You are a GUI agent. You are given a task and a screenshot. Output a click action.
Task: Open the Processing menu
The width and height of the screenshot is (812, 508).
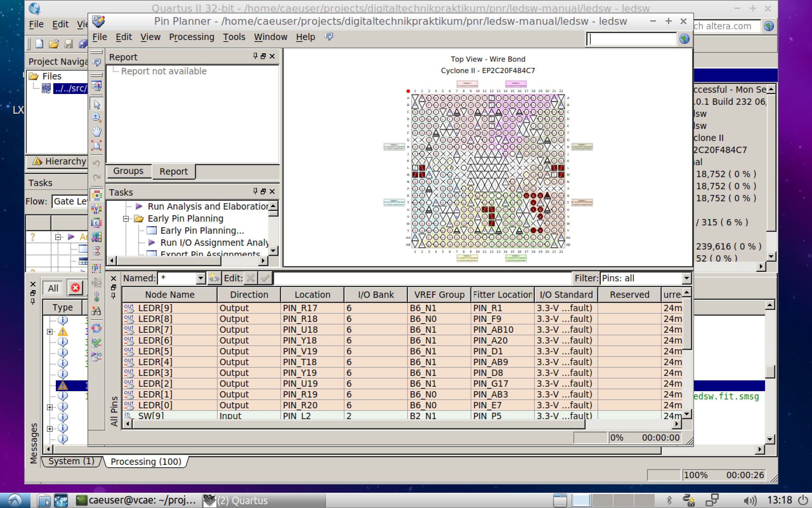(192, 37)
